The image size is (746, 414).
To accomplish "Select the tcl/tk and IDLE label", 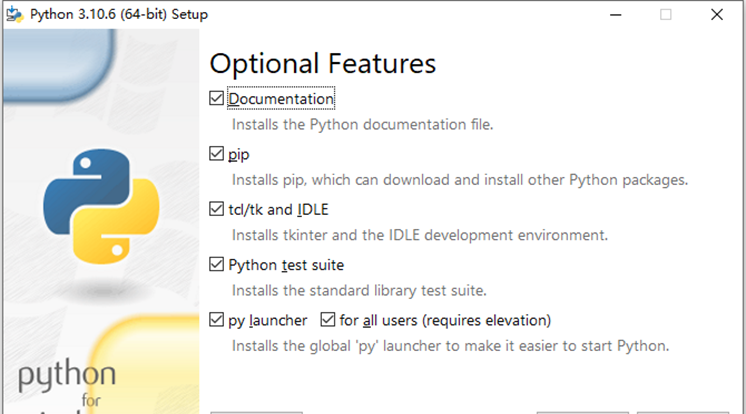I will pos(278,209).
